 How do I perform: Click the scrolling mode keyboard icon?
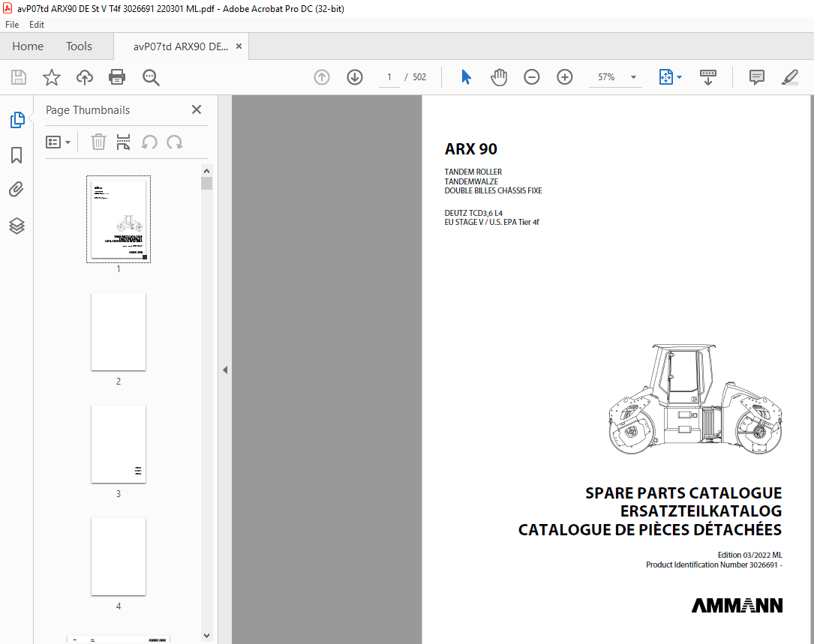coord(708,77)
